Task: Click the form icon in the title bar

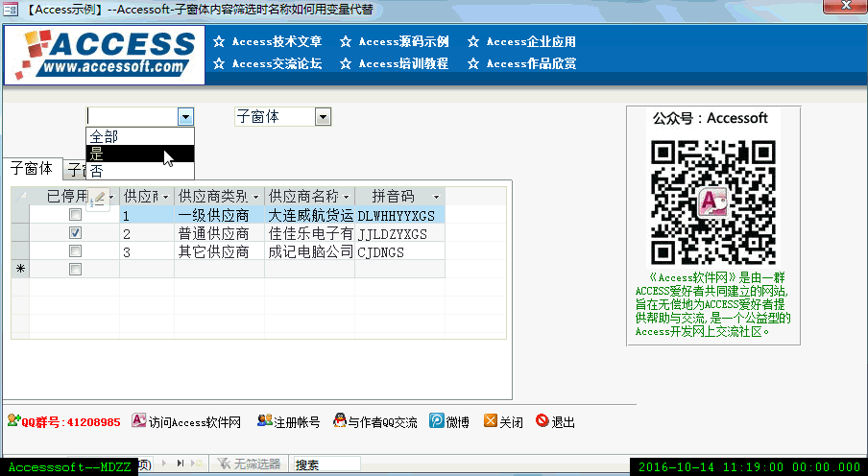Action: pos(10,9)
